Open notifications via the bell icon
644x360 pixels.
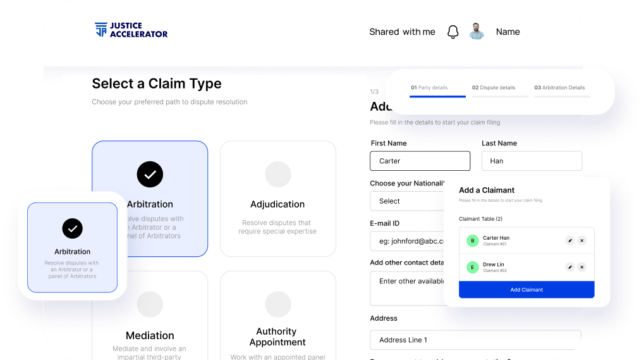(453, 32)
